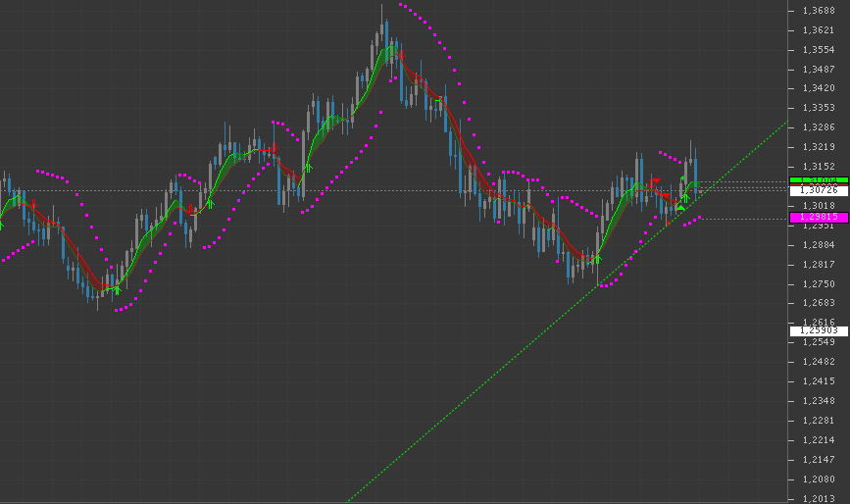
Task: Click the 1,2214 price axis label
Action: [x=819, y=440]
